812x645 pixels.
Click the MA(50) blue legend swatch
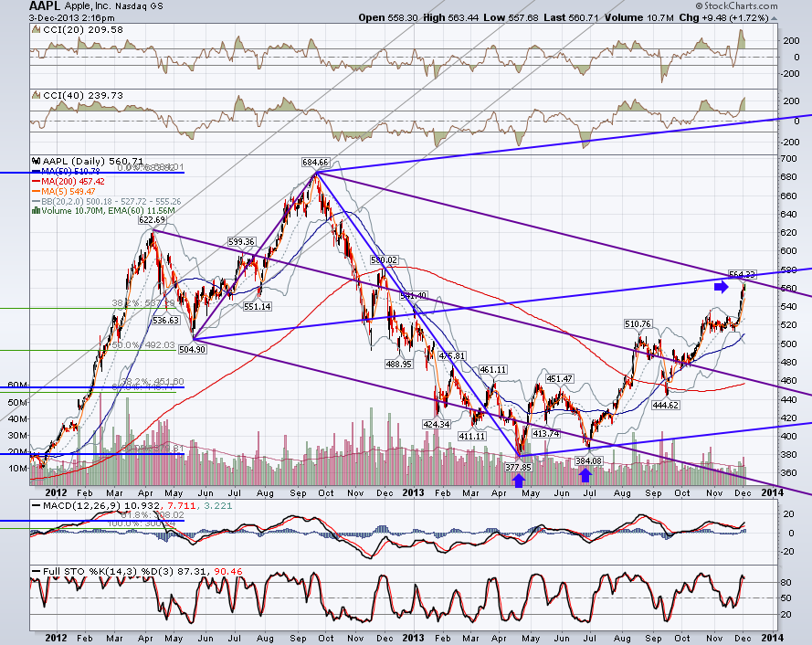pos(36,172)
